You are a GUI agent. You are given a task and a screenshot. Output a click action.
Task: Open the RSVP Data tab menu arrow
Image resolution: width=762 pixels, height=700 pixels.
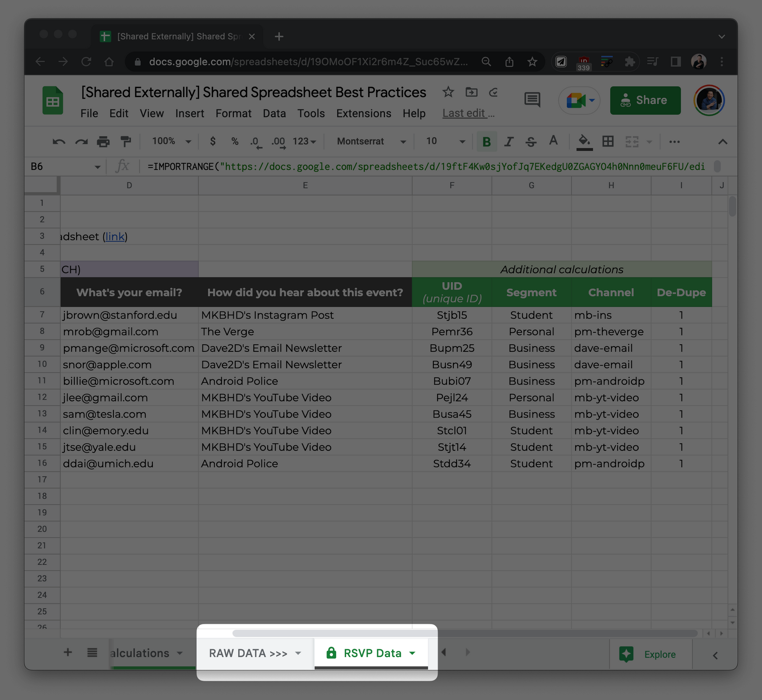[x=412, y=653]
